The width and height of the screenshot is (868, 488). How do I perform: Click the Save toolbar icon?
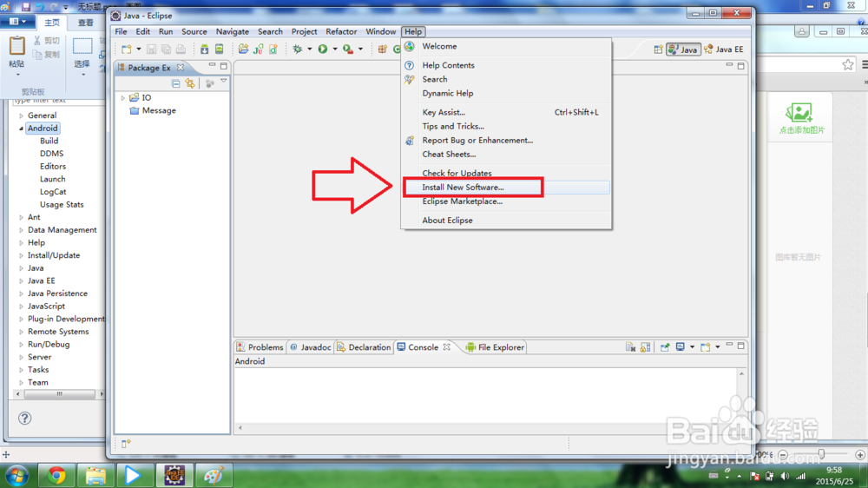[x=151, y=49]
